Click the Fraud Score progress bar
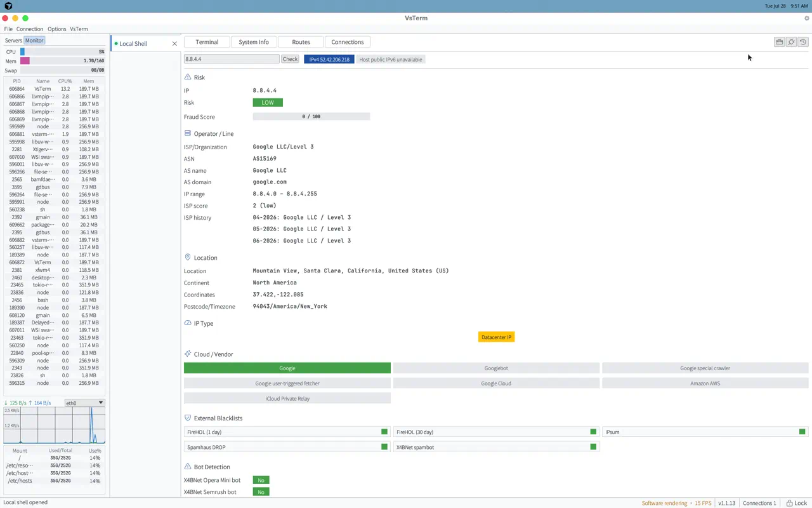 [x=311, y=117]
